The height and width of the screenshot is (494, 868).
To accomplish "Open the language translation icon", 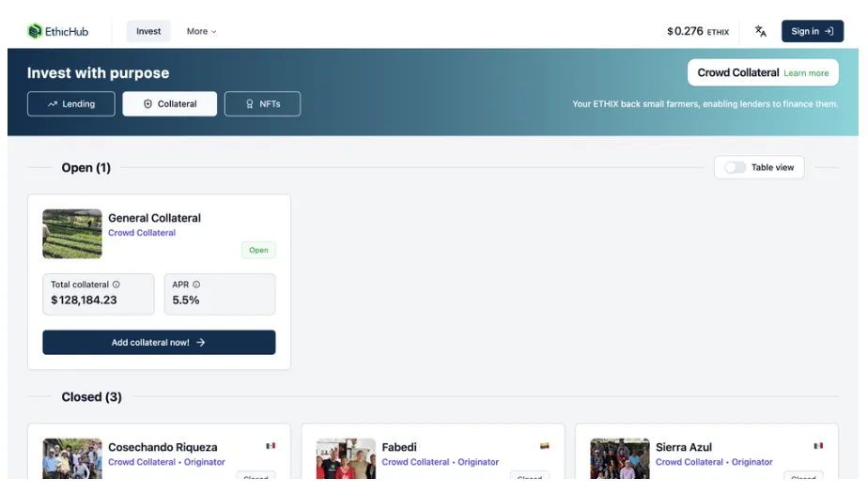I will click(x=761, y=32).
